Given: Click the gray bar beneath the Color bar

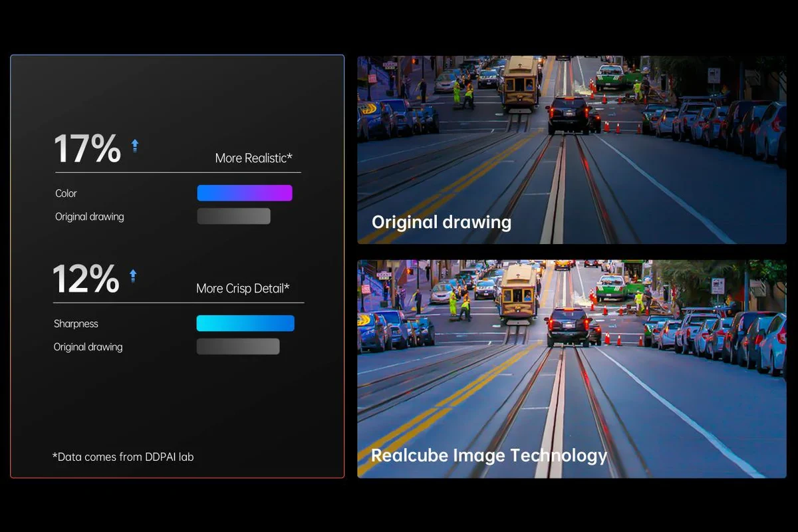Looking at the screenshot, I should [x=234, y=216].
